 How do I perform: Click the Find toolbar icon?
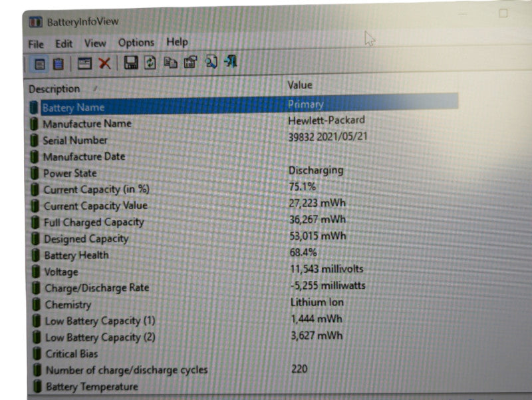pos(211,62)
